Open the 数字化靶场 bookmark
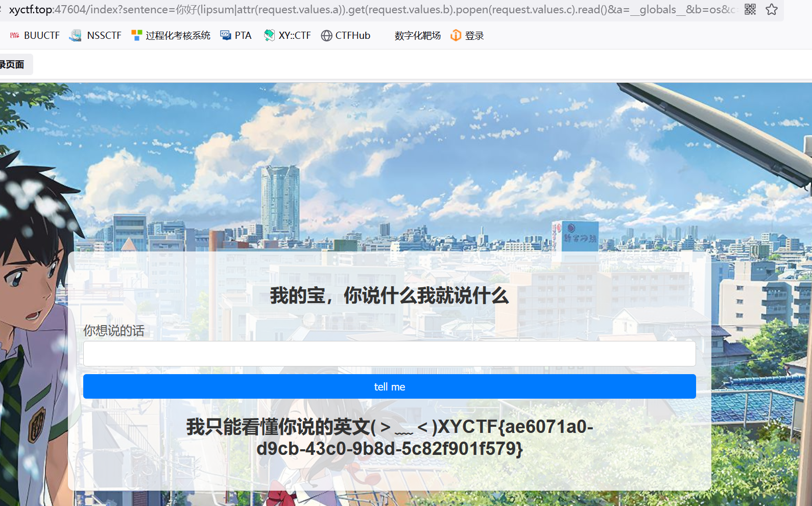This screenshot has width=812, height=506. click(x=417, y=35)
